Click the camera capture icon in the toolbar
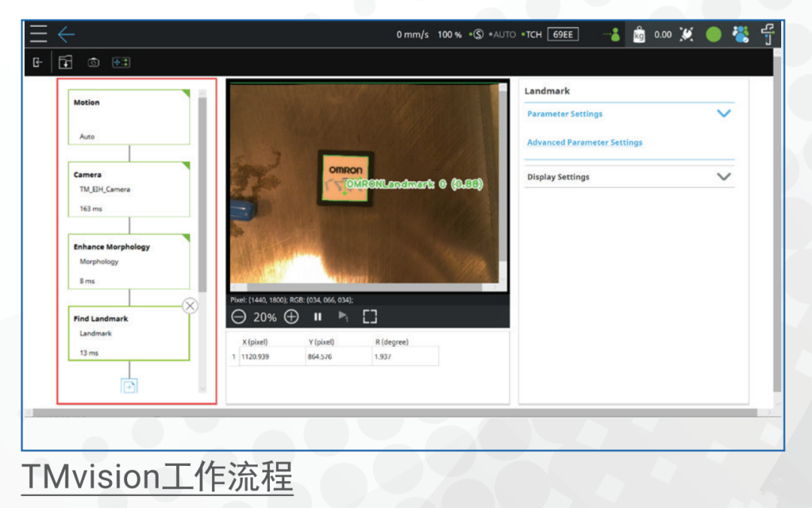Viewport: 812px width, 508px height. tap(94, 62)
